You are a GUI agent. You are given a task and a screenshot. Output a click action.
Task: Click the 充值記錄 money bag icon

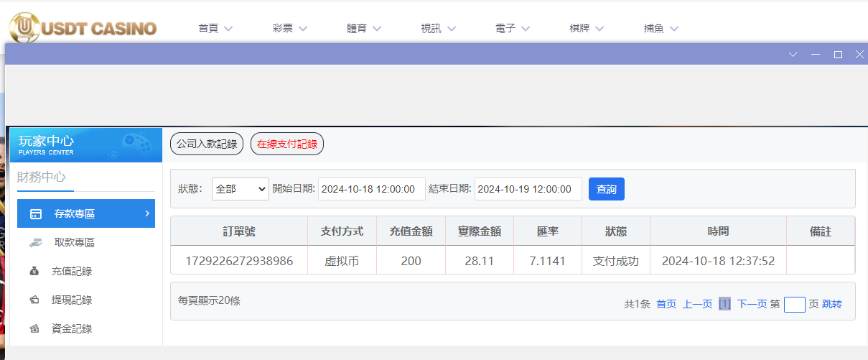[34, 272]
